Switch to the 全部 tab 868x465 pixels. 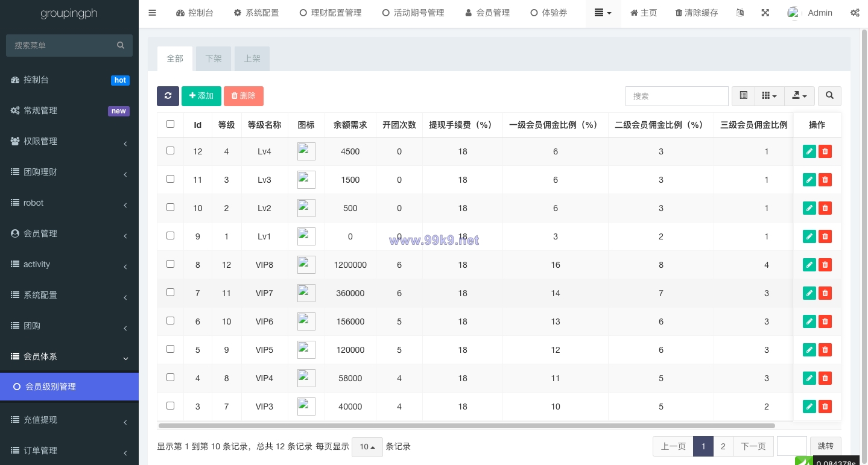175,59
